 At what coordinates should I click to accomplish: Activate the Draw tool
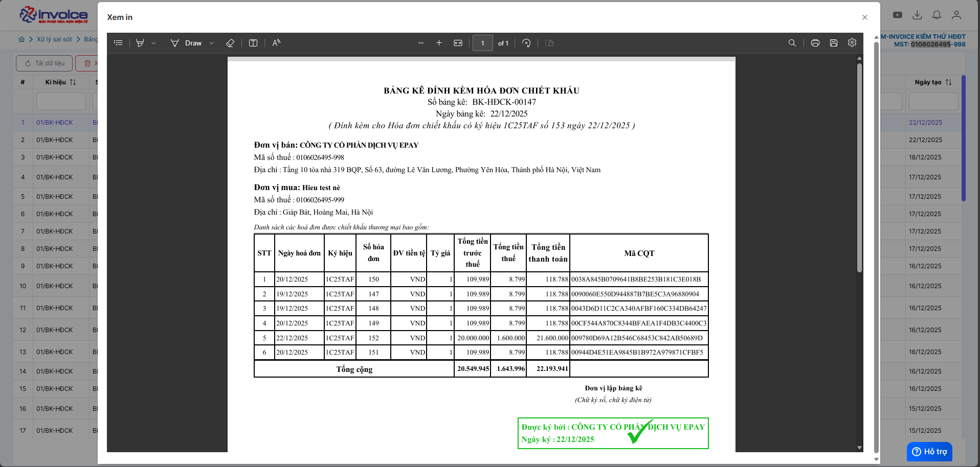[187, 43]
